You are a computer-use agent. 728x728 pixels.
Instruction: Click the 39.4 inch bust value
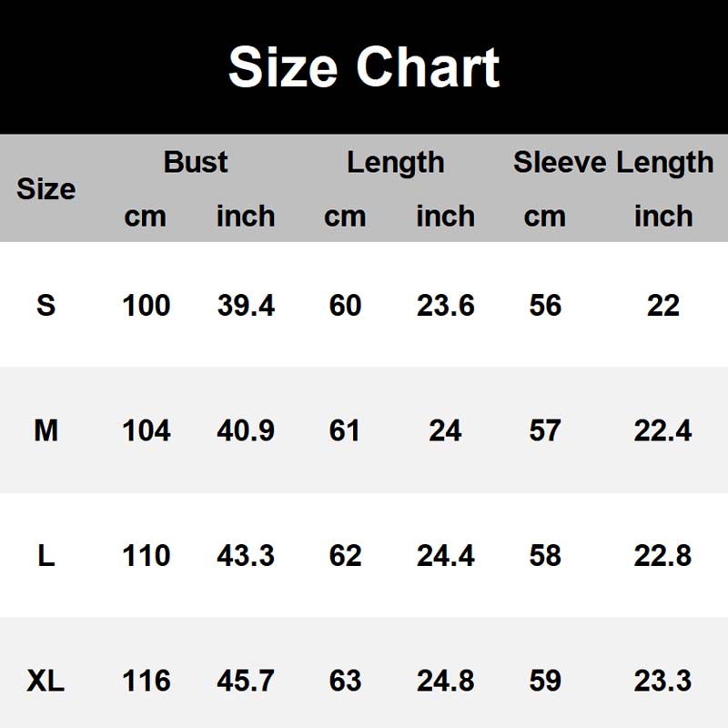246,305
